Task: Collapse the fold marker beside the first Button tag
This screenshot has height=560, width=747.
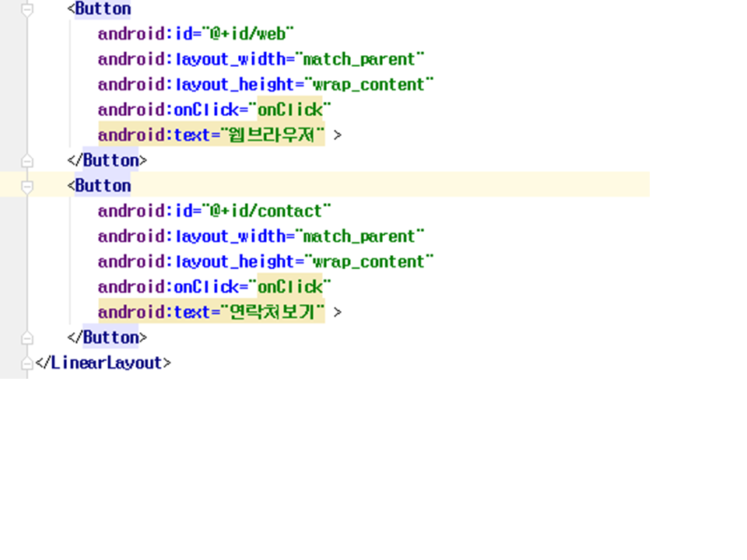Action: [27, 9]
